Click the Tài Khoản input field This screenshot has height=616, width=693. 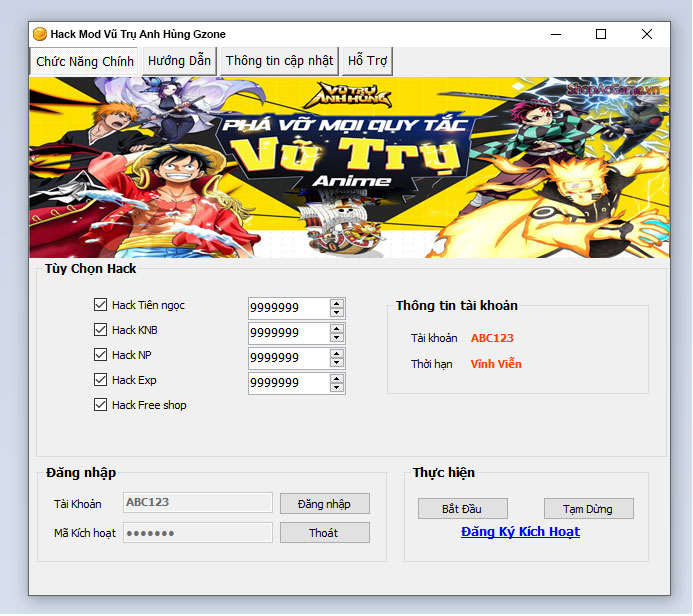[198, 502]
